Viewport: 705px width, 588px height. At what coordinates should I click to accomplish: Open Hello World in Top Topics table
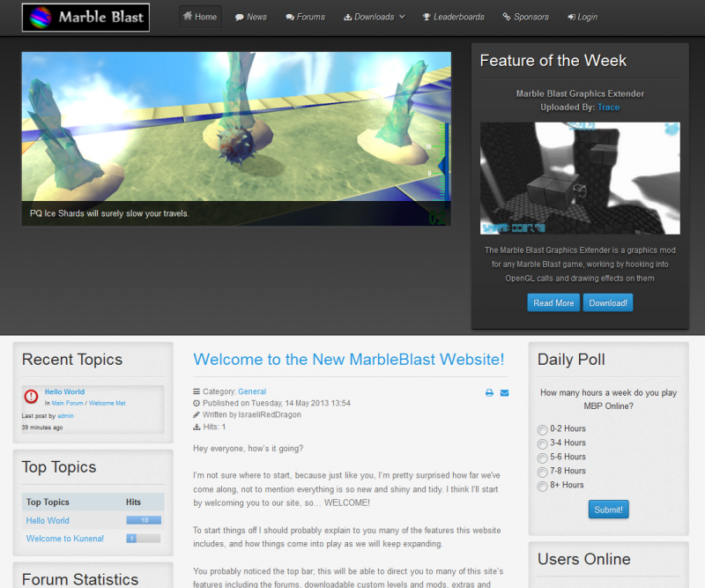click(x=48, y=520)
